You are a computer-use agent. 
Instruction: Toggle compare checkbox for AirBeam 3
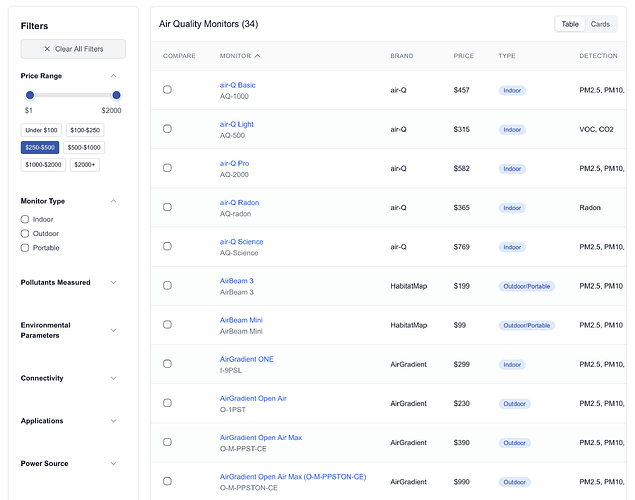pyautogui.click(x=167, y=286)
